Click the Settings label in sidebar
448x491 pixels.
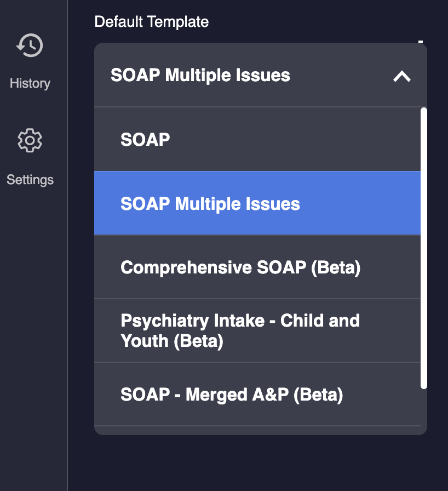30,180
